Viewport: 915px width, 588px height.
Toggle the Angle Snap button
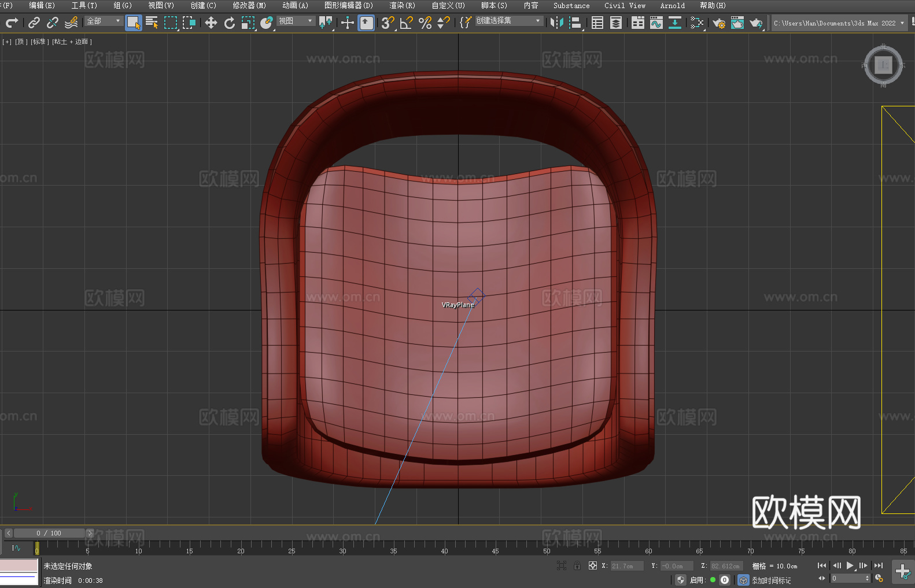coord(407,23)
